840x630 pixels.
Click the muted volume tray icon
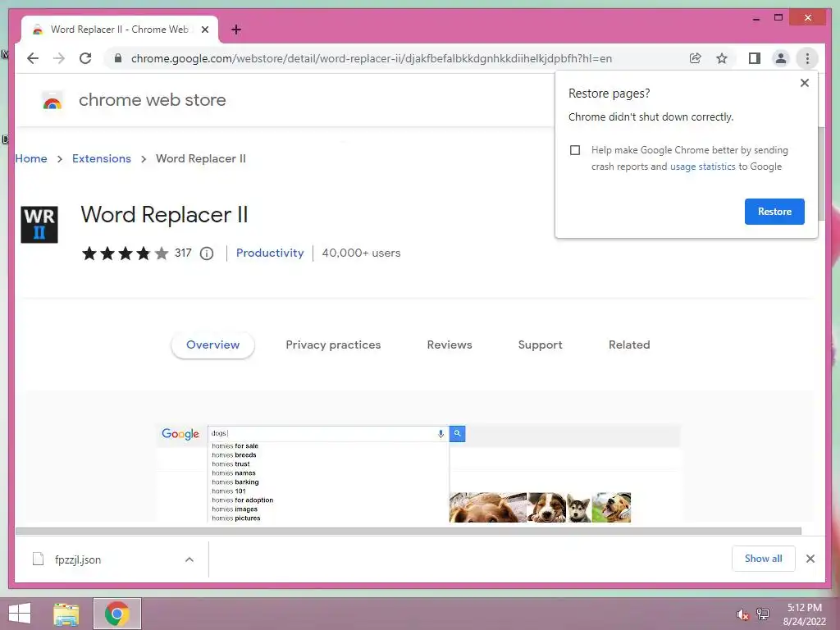pyautogui.click(x=742, y=614)
